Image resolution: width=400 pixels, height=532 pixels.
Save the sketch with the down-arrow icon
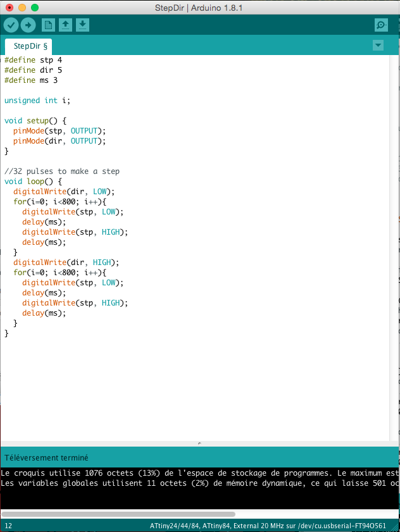coord(82,25)
